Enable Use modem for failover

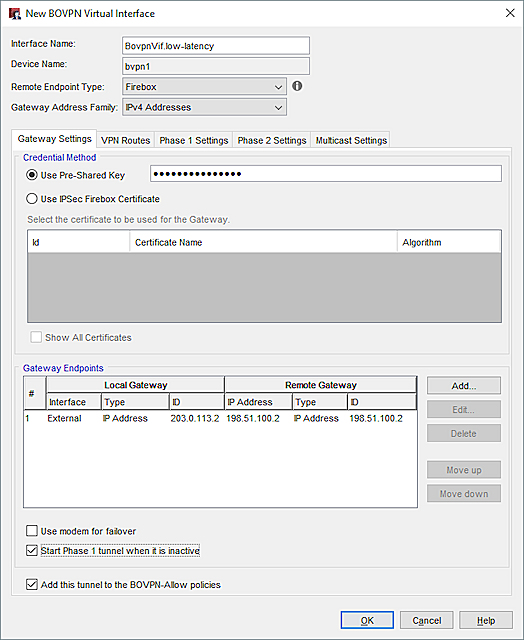32,531
